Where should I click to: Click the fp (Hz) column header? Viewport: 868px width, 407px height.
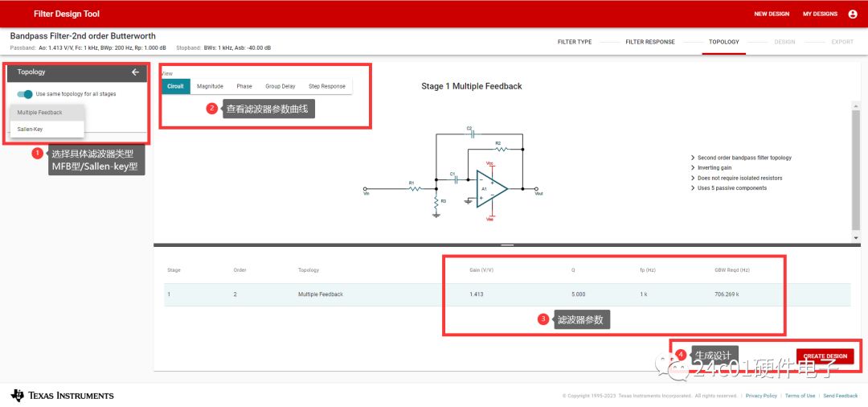click(x=648, y=270)
